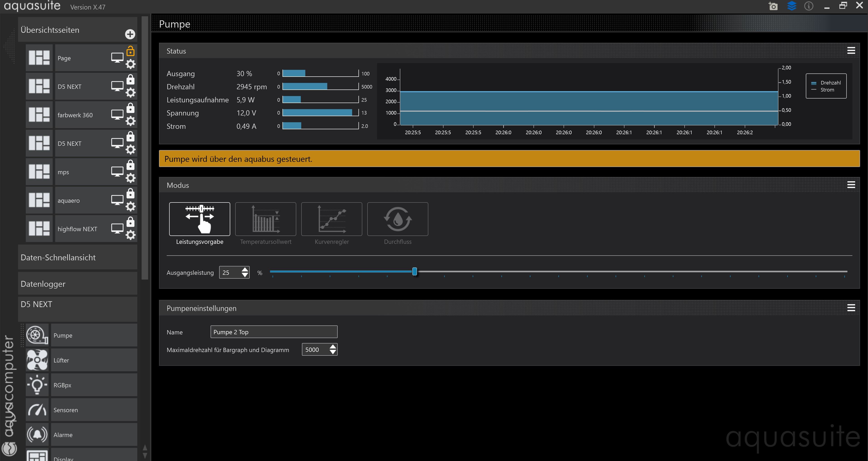Click the Drehzahl bar graph
Image resolution: width=868 pixels, height=461 pixels.
(320, 86)
